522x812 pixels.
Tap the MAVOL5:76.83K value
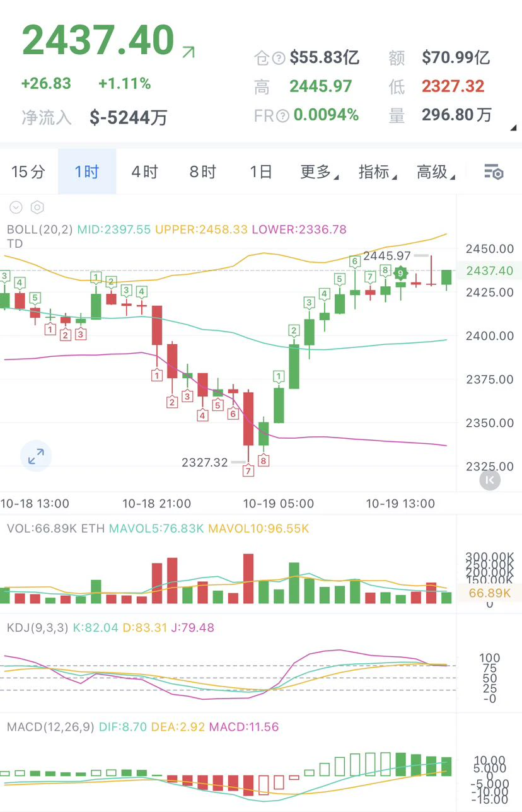(x=156, y=528)
